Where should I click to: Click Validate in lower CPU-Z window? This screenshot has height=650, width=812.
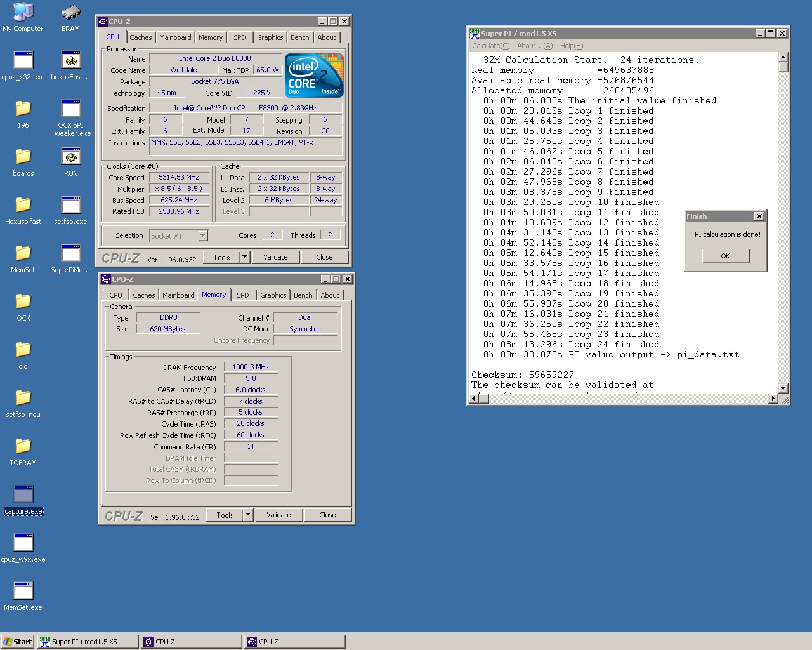click(278, 515)
